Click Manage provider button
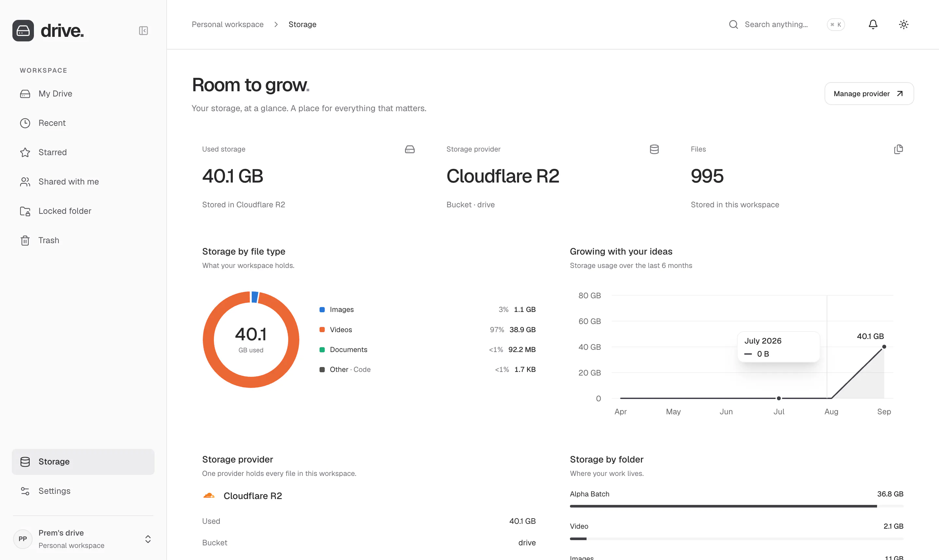 point(869,94)
